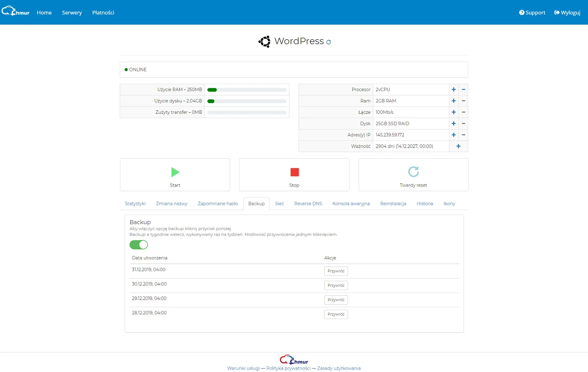Open the Reinstalacja tab
This screenshot has height=372, width=588.
click(x=393, y=204)
